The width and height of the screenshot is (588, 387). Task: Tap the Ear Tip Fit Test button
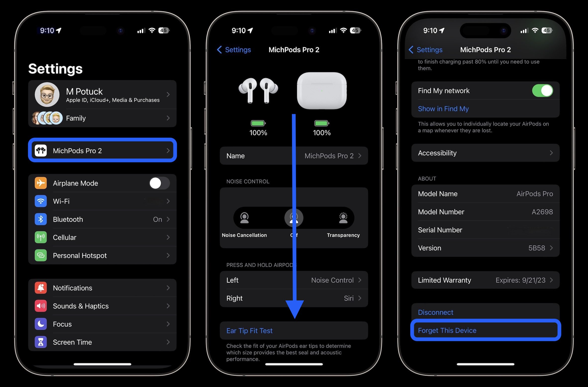(x=294, y=331)
